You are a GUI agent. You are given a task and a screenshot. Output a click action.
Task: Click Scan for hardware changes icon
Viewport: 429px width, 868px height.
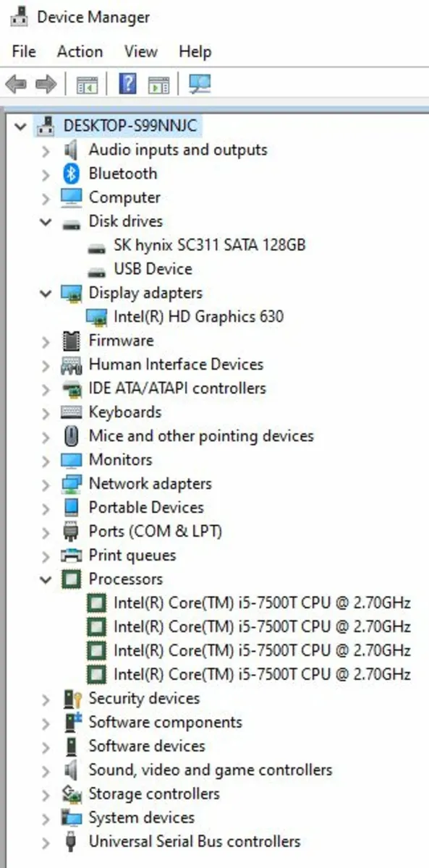[199, 85]
